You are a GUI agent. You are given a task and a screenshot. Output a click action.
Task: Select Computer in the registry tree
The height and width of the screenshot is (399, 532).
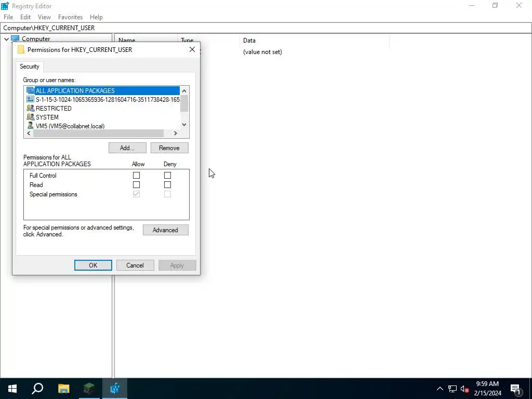tap(36, 38)
